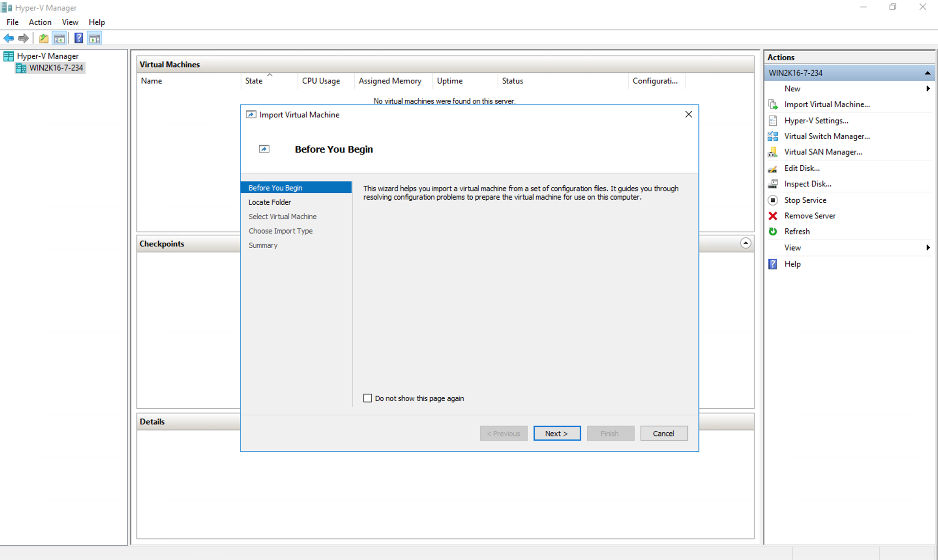Click the Hyper-V Manager tree root icon
Viewport: 938px width, 560px height.
coord(9,56)
